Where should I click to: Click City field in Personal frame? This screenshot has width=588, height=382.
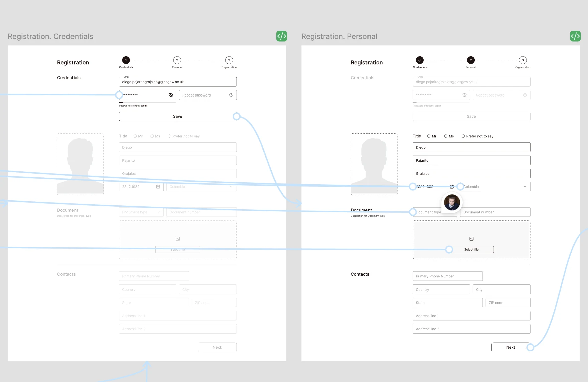point(501,290)
